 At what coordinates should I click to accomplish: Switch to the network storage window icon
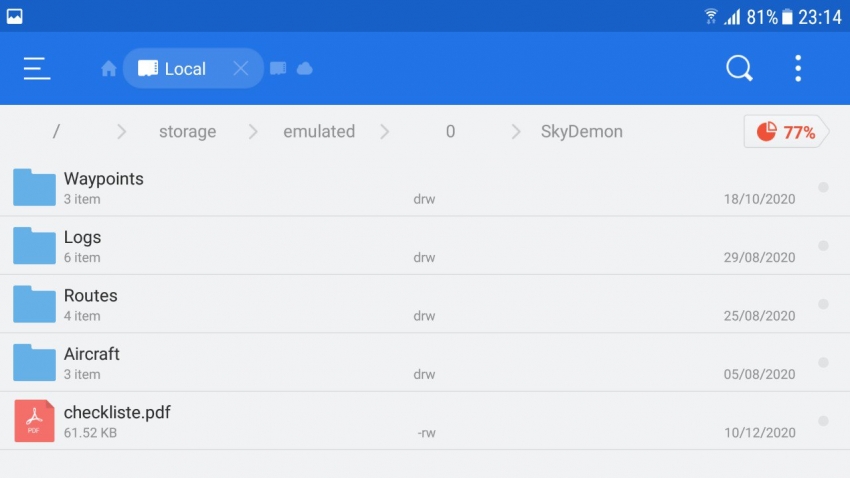pos(278,69)
